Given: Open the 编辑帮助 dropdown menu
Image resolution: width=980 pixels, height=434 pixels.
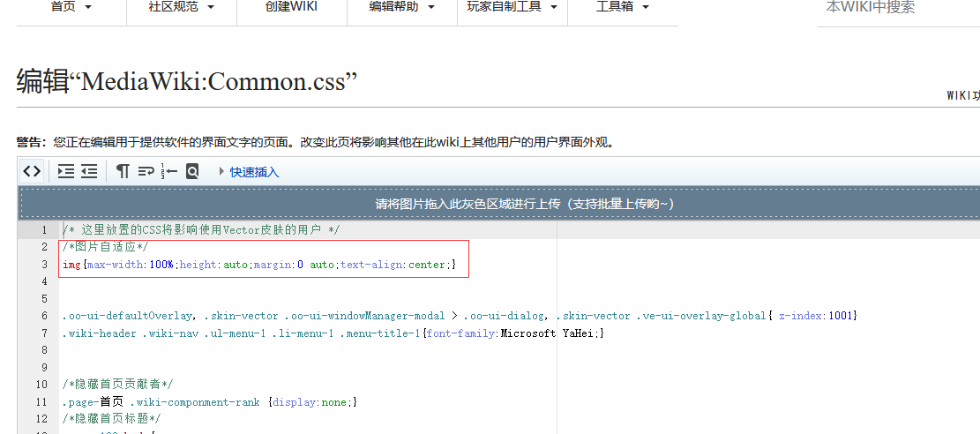Looking at the screenshot, I should [x=401, y=7].
